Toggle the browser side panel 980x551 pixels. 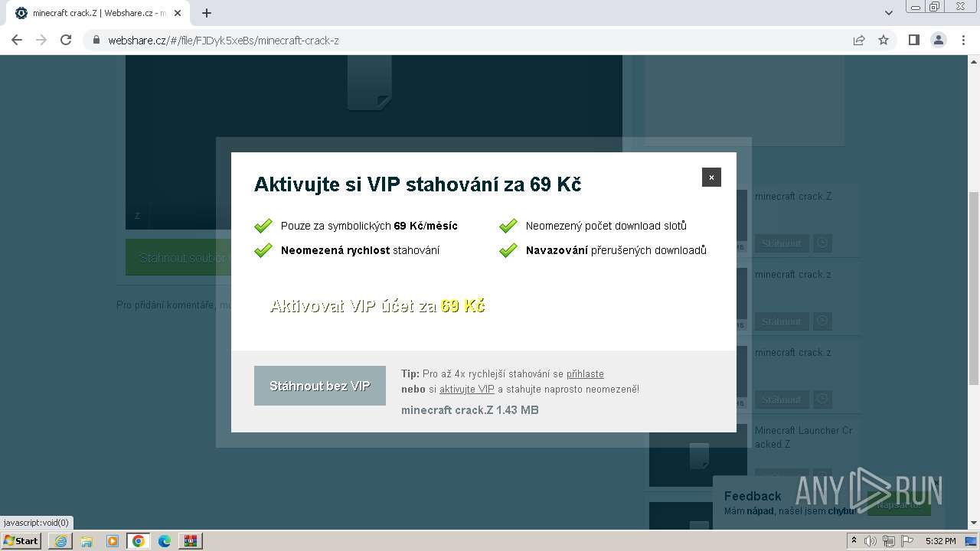913,40
